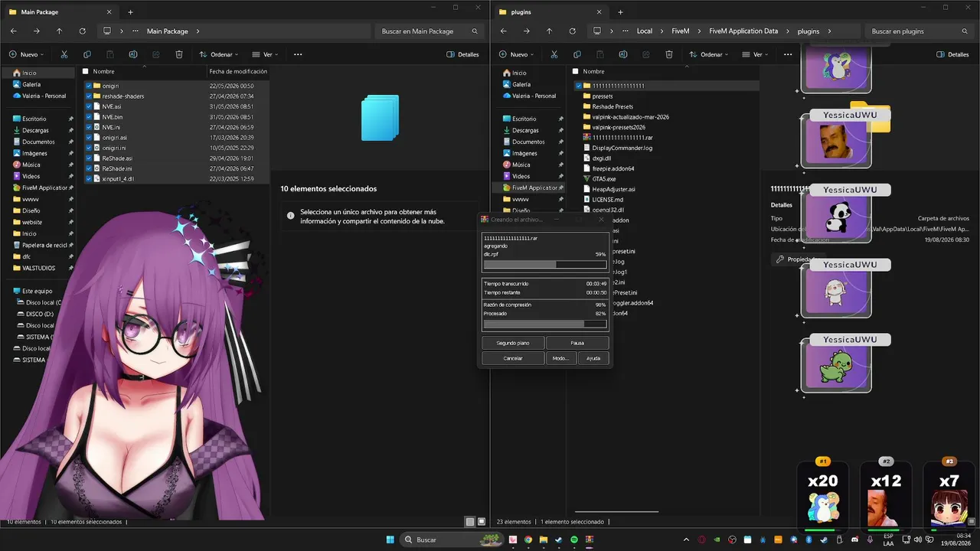Uncheck the NVE.bin file checkbox

pyautogui.click(x=89, y=116)
